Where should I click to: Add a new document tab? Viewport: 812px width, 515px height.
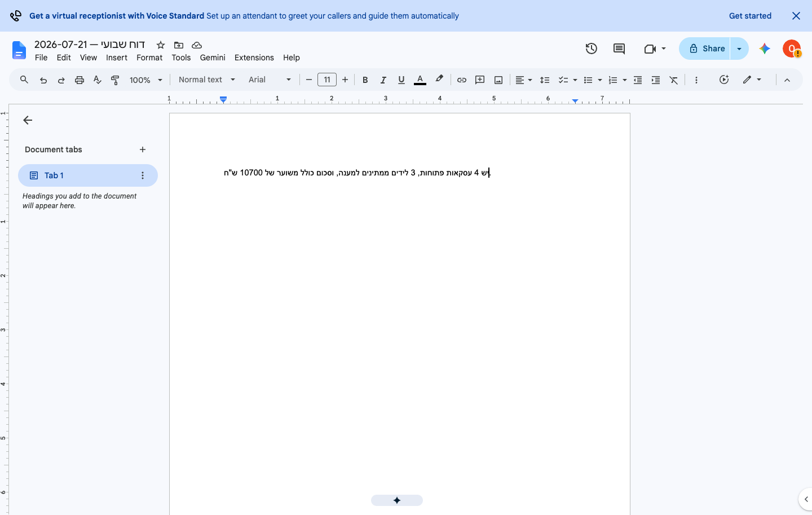pos(143,149)
